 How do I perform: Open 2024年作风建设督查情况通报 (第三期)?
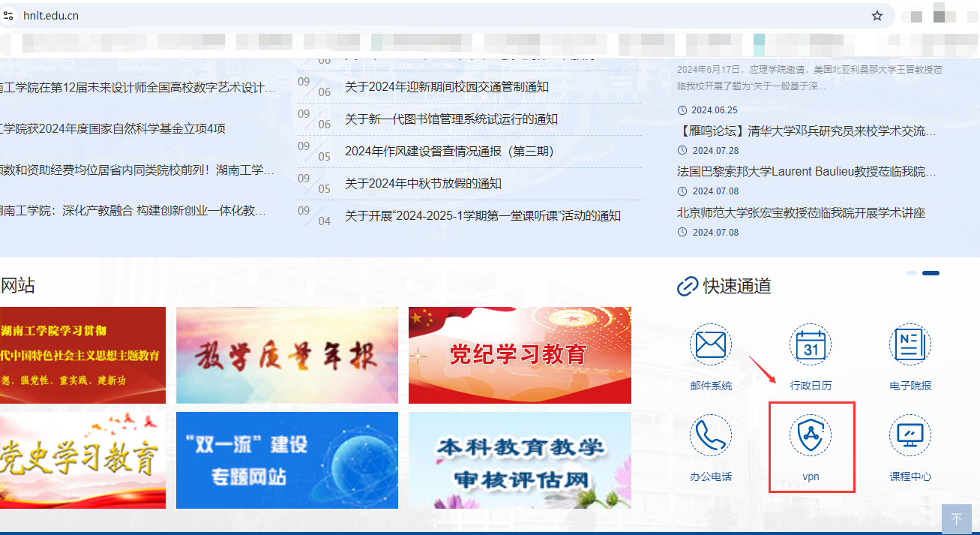click(x=448, y=152)
